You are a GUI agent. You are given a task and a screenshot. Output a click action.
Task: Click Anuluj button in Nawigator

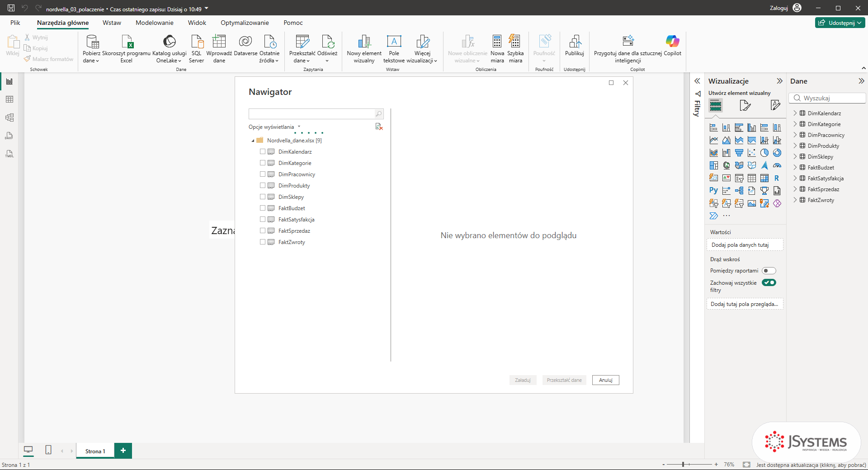(x=606, y=380)
